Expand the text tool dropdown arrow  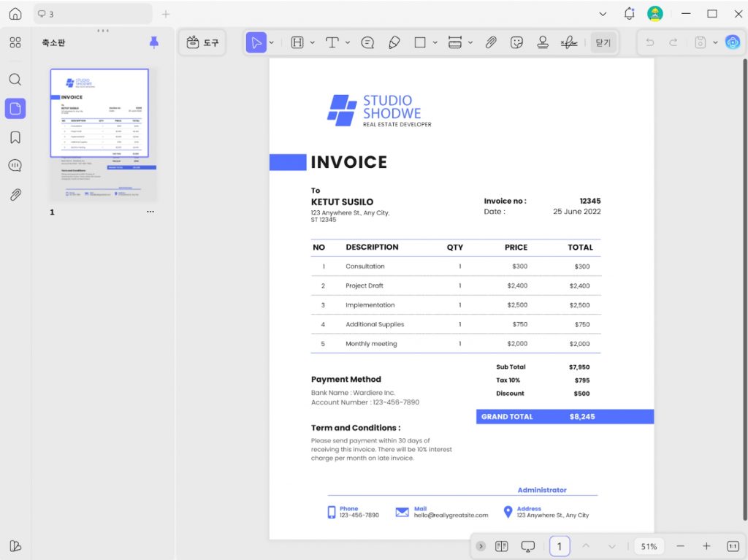tap(347, 42)
